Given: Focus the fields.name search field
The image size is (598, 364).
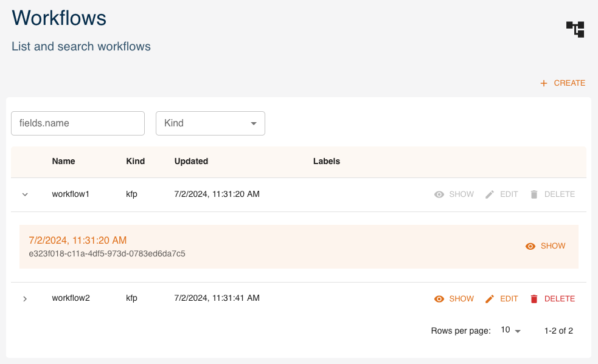Looking at the screenshot, I should coord(78,123).
